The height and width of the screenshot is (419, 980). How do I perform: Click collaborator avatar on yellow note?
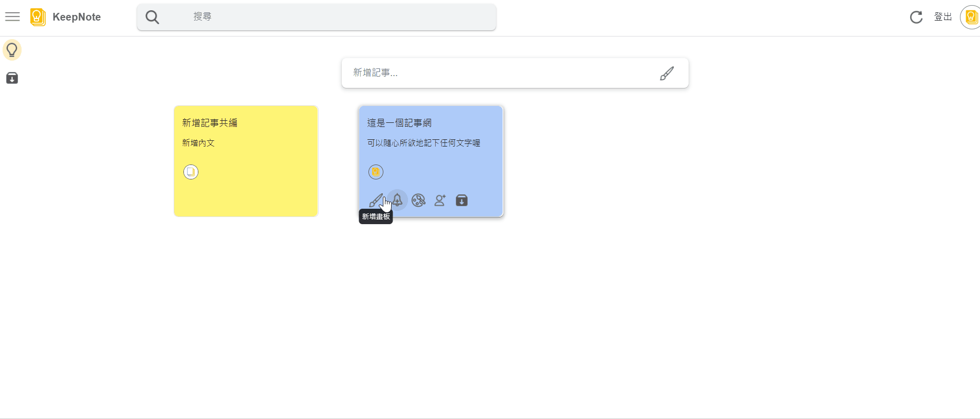(191, 172)
